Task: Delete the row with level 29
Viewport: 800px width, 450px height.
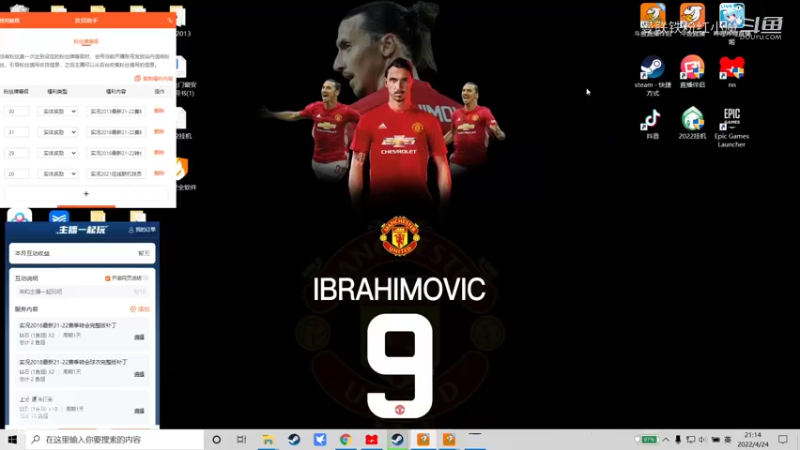Action: 159,153
